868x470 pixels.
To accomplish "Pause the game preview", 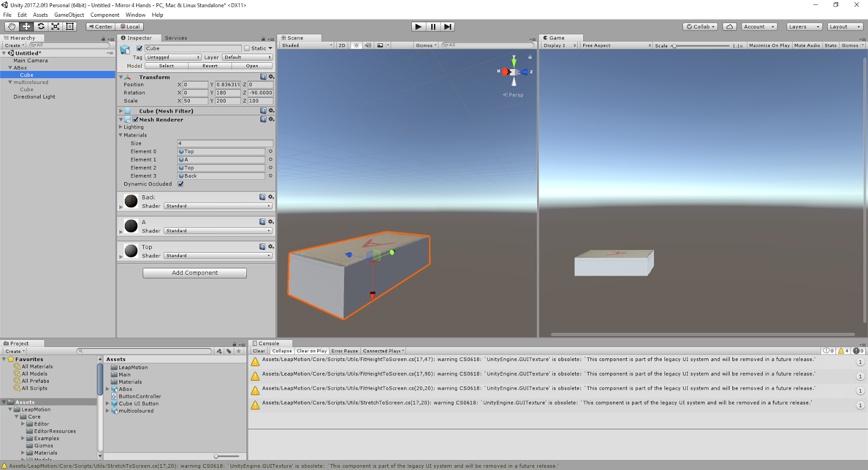I will [x=433, y=27].
